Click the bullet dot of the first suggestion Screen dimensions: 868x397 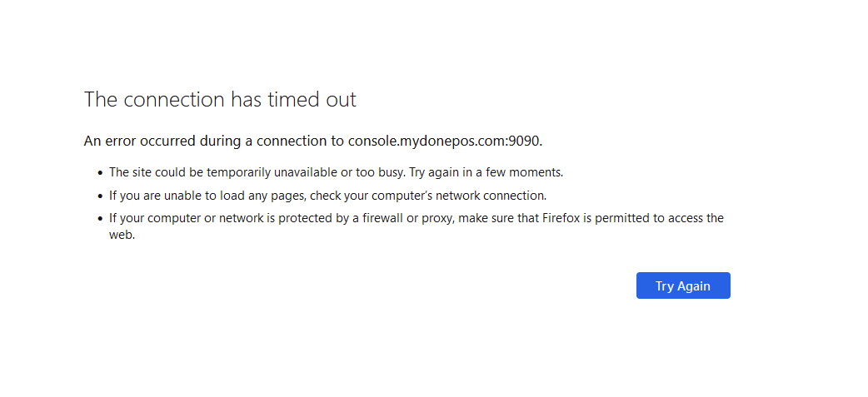(x=100, y=173)
